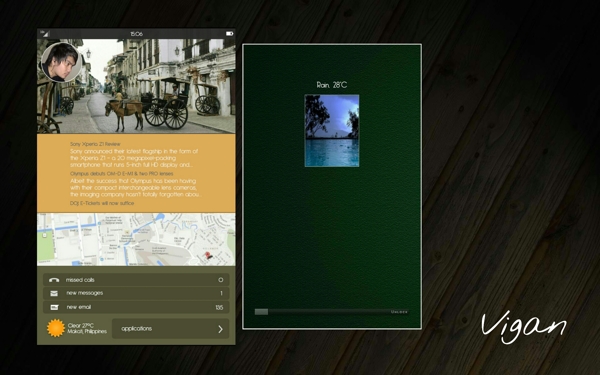Open the missed calls row

(x=136, y=280)
